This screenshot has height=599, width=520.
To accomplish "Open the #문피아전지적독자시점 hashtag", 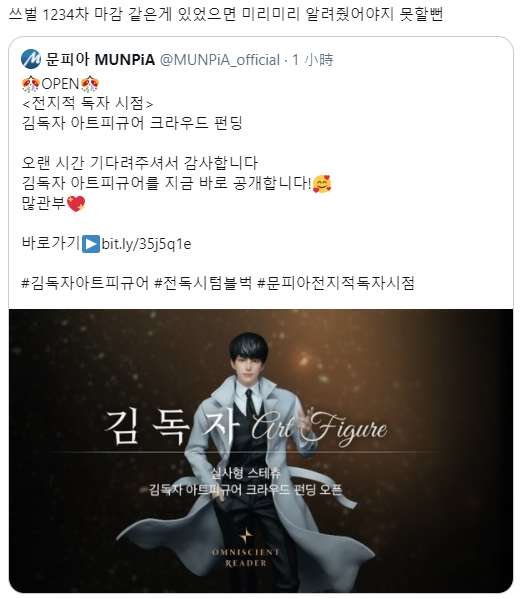I will (x=336, y=283).
